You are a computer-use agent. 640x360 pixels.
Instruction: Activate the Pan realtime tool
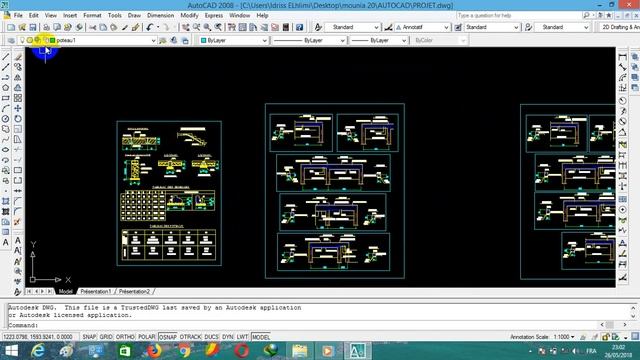pyautogui.click(x=186, y=27)
